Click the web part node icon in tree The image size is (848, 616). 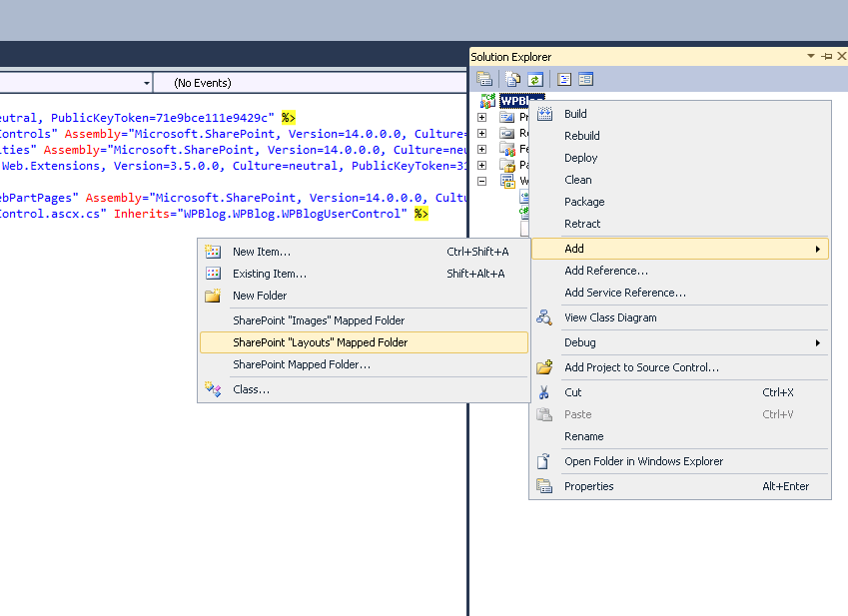pyautogui.click(x=507, y=181)
